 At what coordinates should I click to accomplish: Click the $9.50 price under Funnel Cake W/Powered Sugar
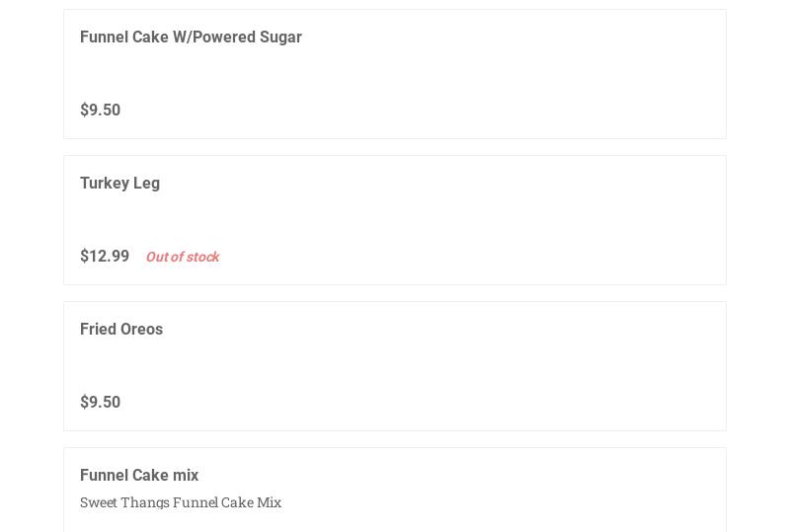(x=100, y=111)
